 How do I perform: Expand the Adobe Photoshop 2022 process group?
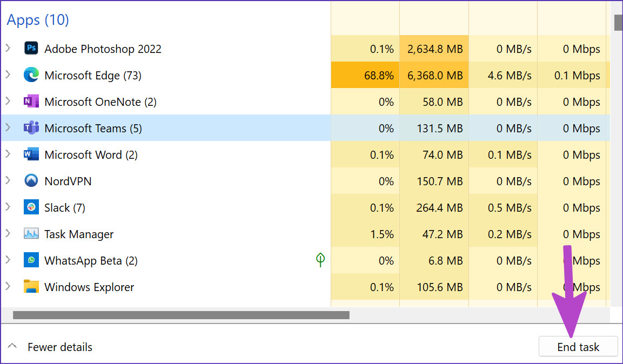[8, 49]
